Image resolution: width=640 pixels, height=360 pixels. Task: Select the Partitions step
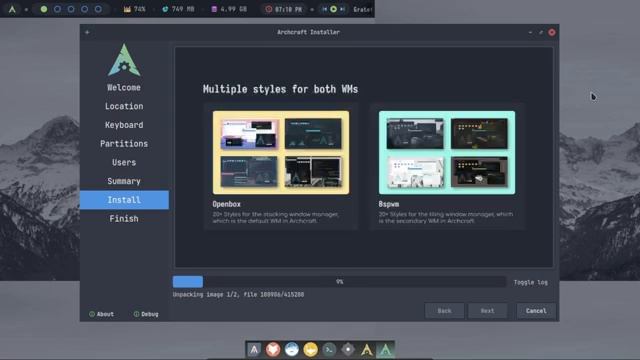124,144
